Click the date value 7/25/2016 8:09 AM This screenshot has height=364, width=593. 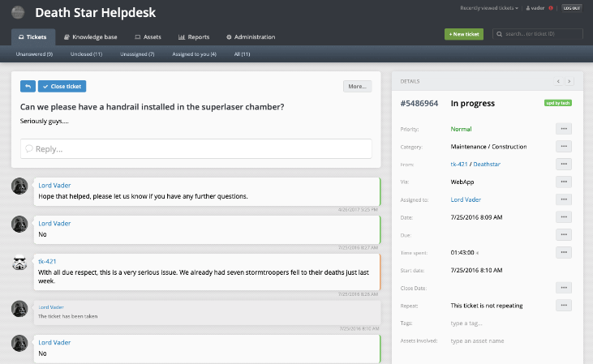[476, 217]
